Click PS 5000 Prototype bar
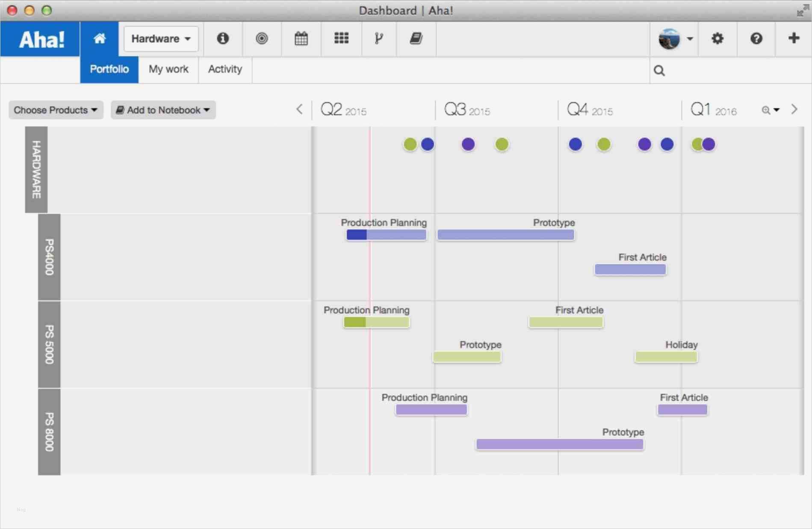Image resolution: width=812 pixels, height=529 pixels. click(467, 357)
